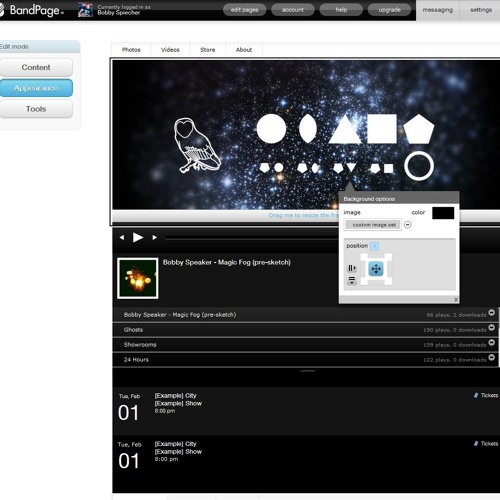Click the custom image set button
500x500 pixels.
(x=374, y=225)
